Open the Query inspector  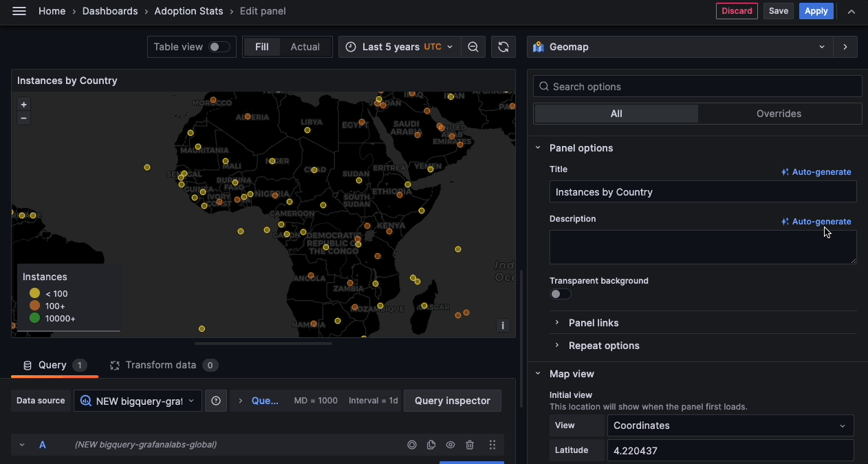point(452,401)
